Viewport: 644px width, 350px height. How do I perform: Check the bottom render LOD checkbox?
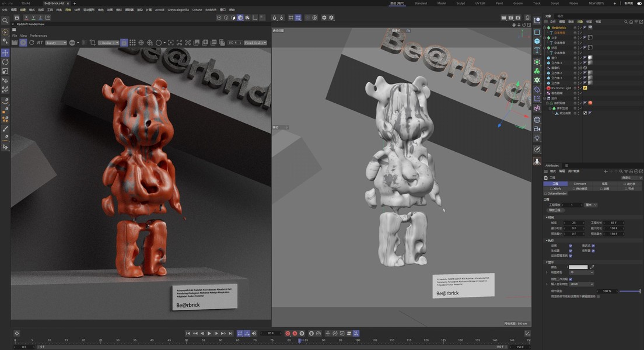point(598,296)
